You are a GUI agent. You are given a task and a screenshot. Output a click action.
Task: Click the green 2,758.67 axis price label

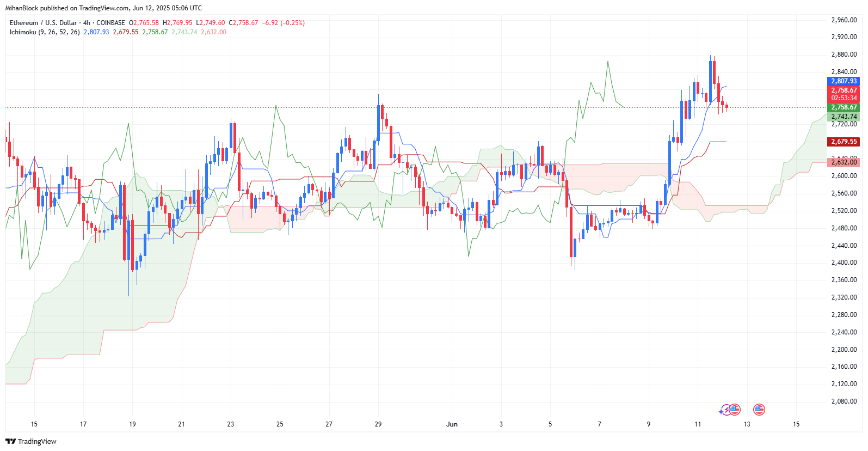pyautogui.click(x=843, y=107)
